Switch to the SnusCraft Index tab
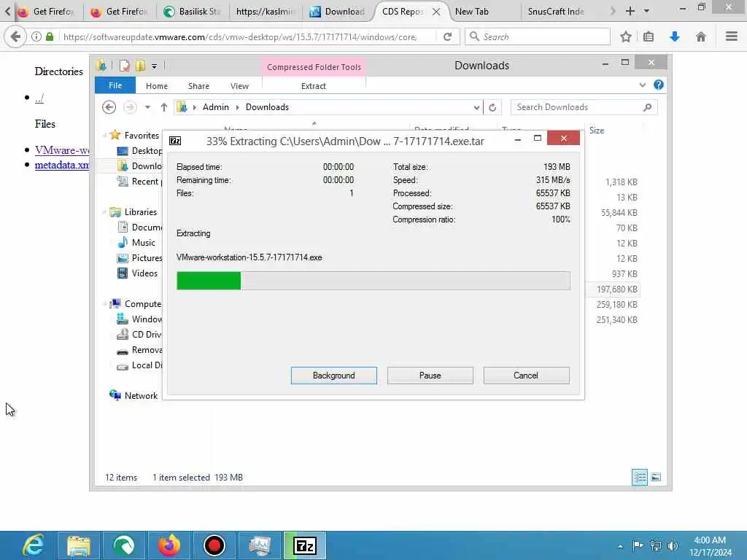Image resolution: width=747 pixels, height=560 pixels. (x=555, y=12)
